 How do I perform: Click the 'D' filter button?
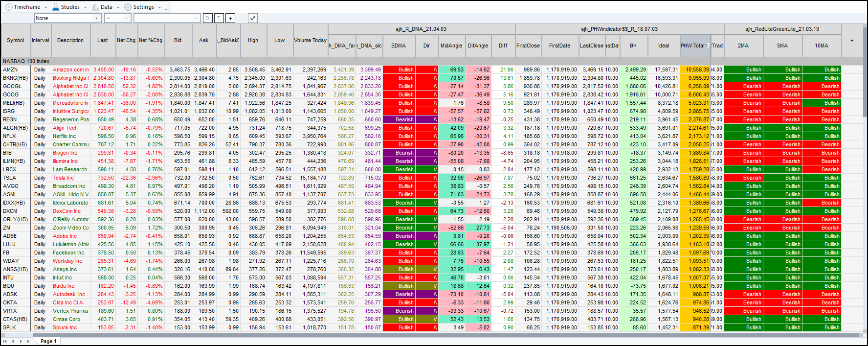(x=207, y=18)
